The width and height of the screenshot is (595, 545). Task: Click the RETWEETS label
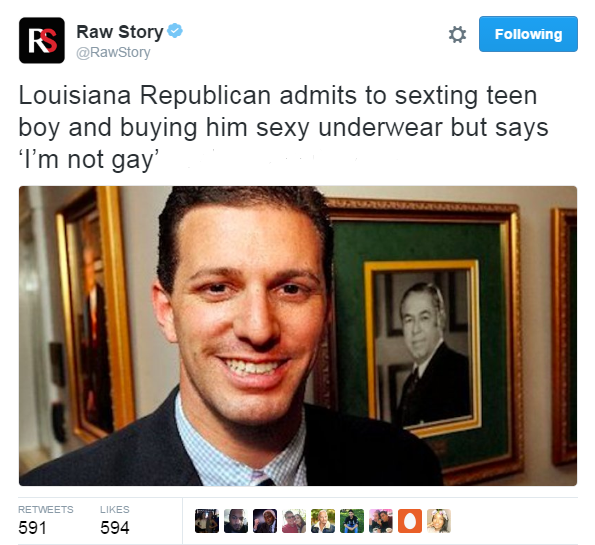click(x=46, y=509)
